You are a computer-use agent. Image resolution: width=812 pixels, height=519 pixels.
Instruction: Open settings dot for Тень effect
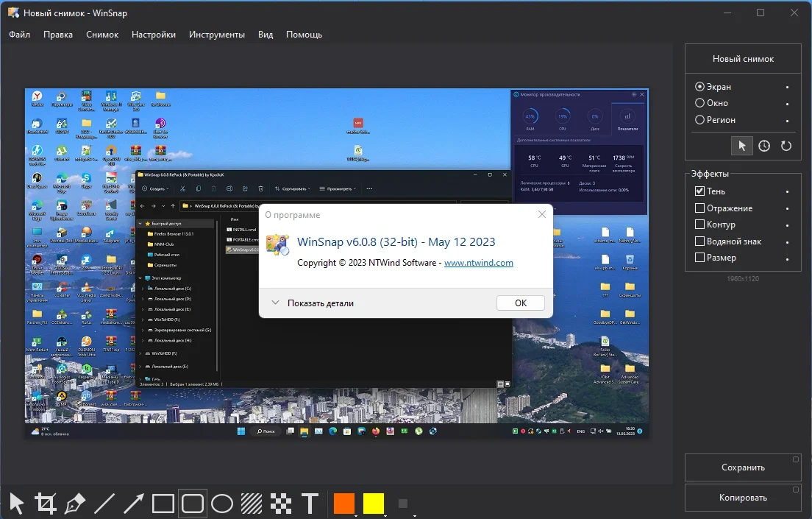787,192
